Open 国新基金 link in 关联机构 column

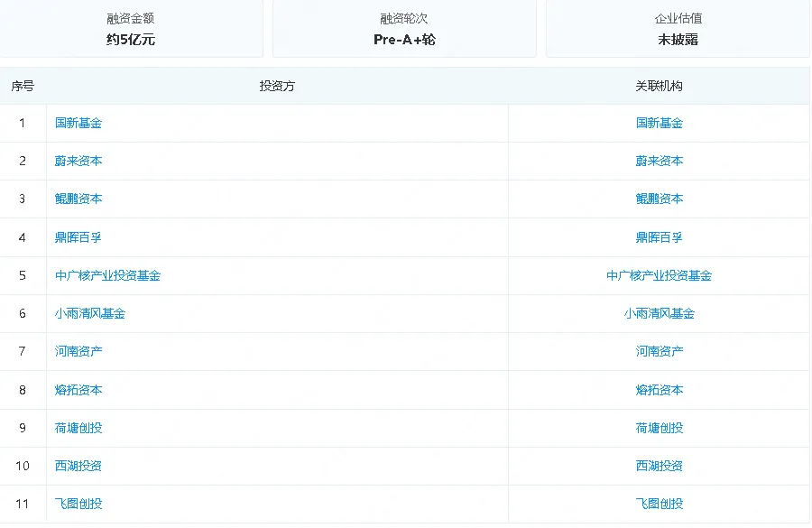660,123
